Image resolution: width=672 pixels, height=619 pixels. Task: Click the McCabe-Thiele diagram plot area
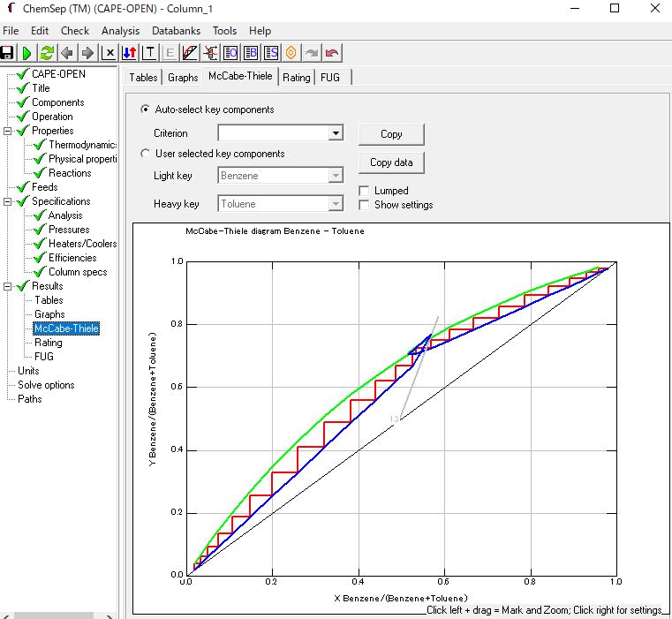(402, 419)
